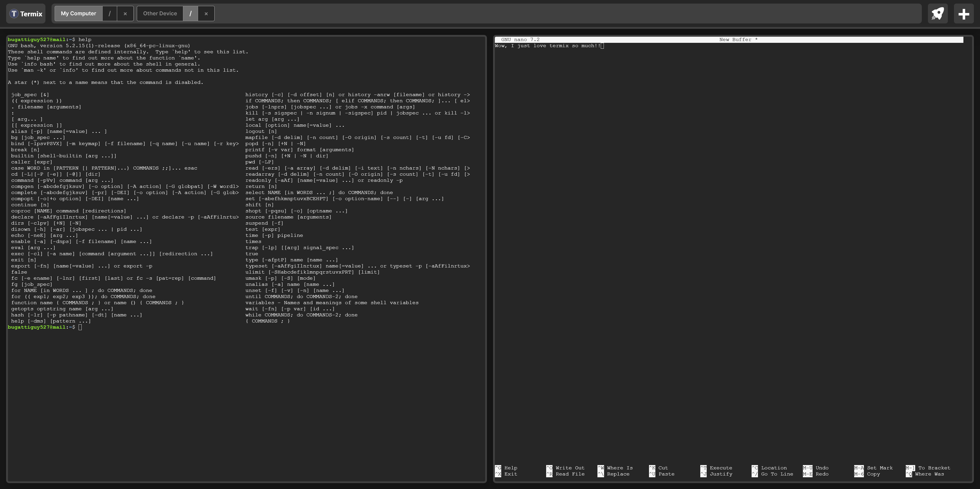The height and width of the screenshot is (489, 980).
Task: Click '^C Location' in nano footer
Action: click(x=769, y=468)
